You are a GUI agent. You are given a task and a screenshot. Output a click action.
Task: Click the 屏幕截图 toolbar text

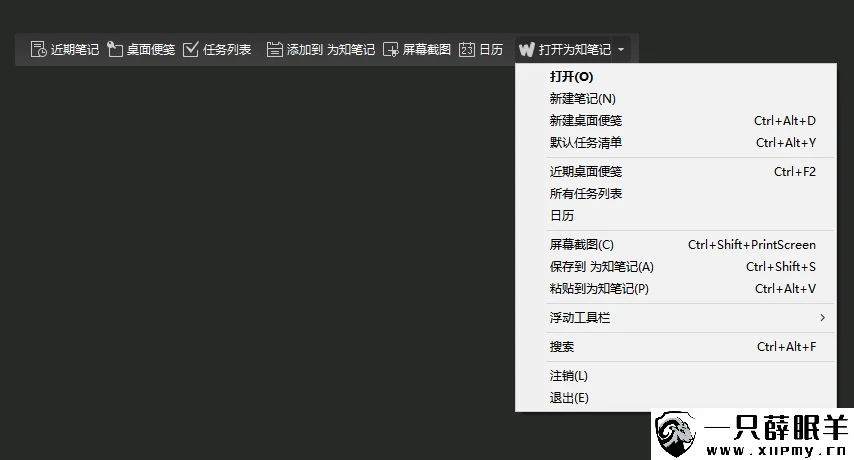point(427,50)
